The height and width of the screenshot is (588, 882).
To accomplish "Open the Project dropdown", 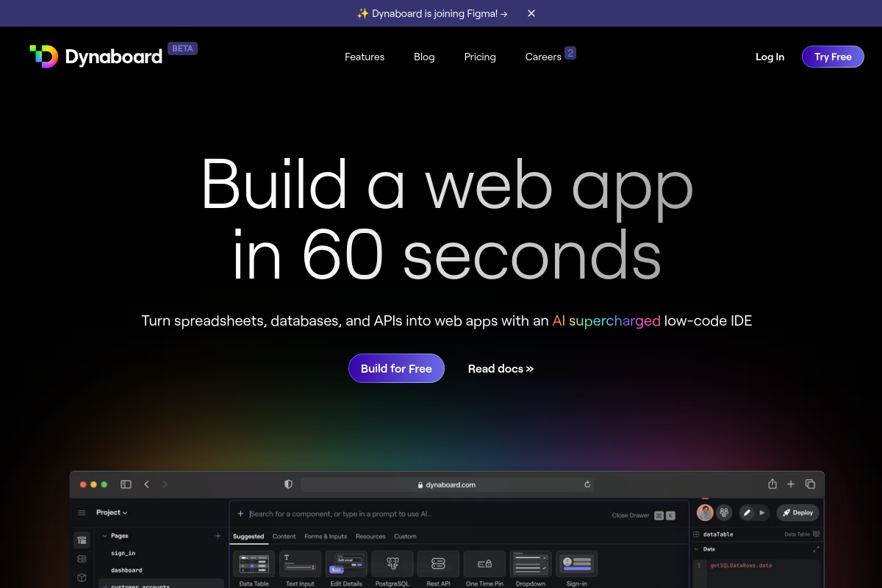I will pos(112,512).
